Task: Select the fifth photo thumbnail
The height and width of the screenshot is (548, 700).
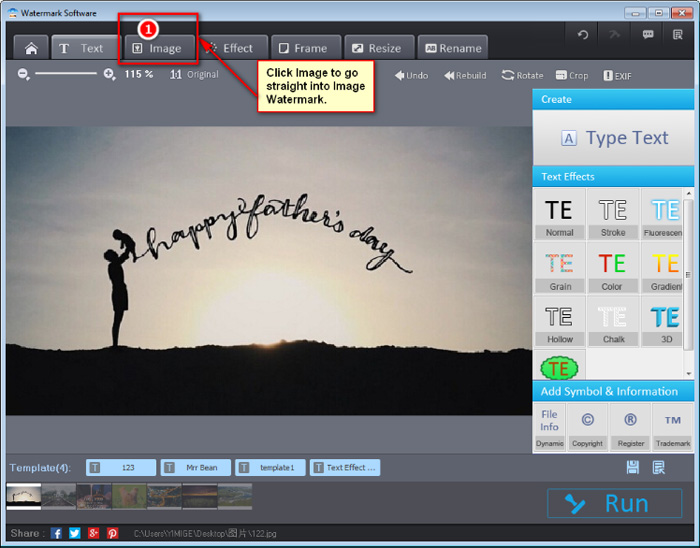Action: pyautogui.click(x=164, y=496)
